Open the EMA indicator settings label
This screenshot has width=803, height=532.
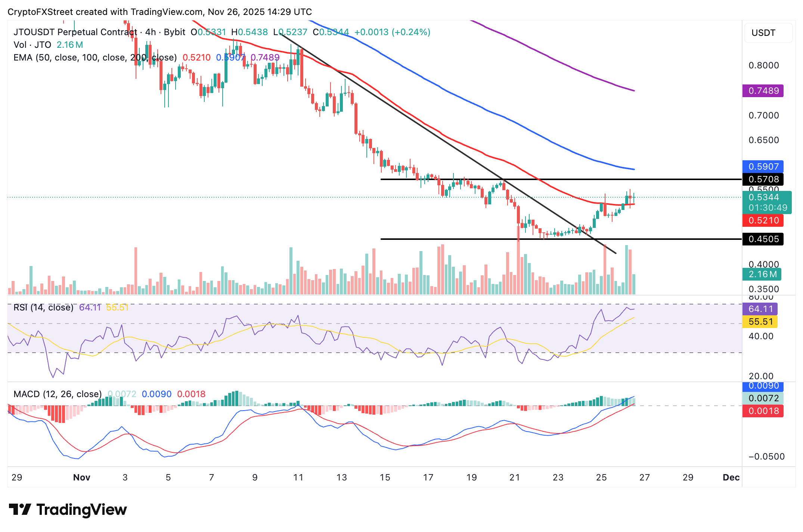[x=95, y=58]
